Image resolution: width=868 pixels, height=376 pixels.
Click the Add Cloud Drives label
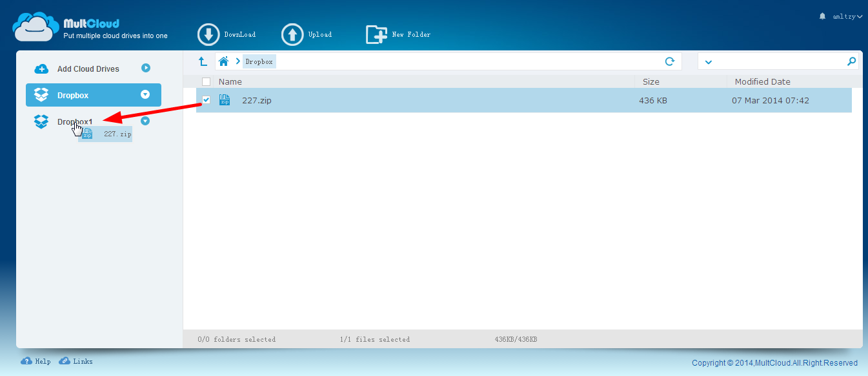click(x=88, y=69)
